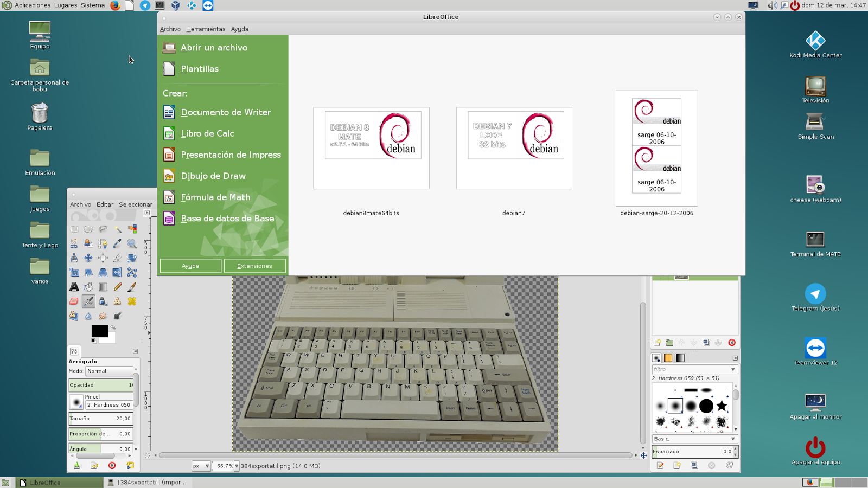
Task: Select GIMP's Heal tool
Action: click(x=132, y=301)
